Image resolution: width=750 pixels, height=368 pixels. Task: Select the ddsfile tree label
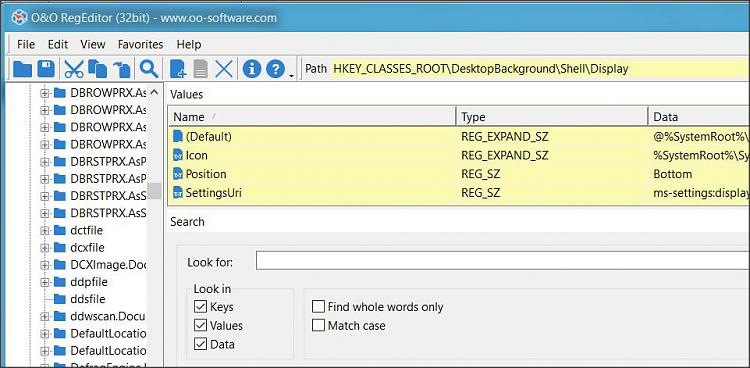point(88,299)
